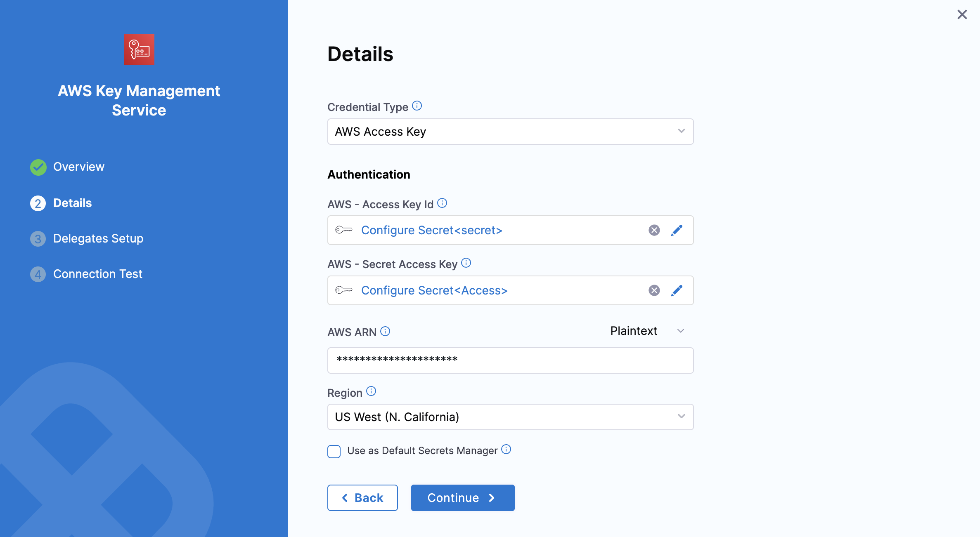Select the Delegates Setup step
Image resolution: width=980 pixels, height=537 pixels.
[x=98, y=238]
